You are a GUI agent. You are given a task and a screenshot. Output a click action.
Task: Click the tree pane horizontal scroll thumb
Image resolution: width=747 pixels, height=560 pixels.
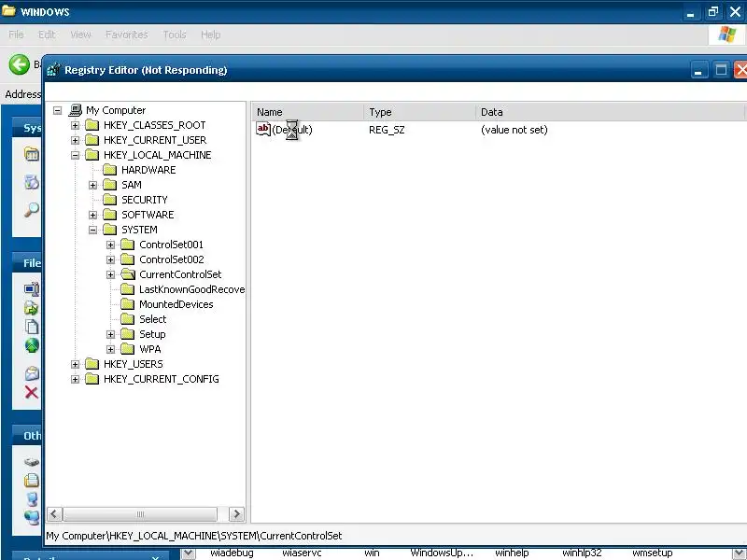click(x=140, y=514)
